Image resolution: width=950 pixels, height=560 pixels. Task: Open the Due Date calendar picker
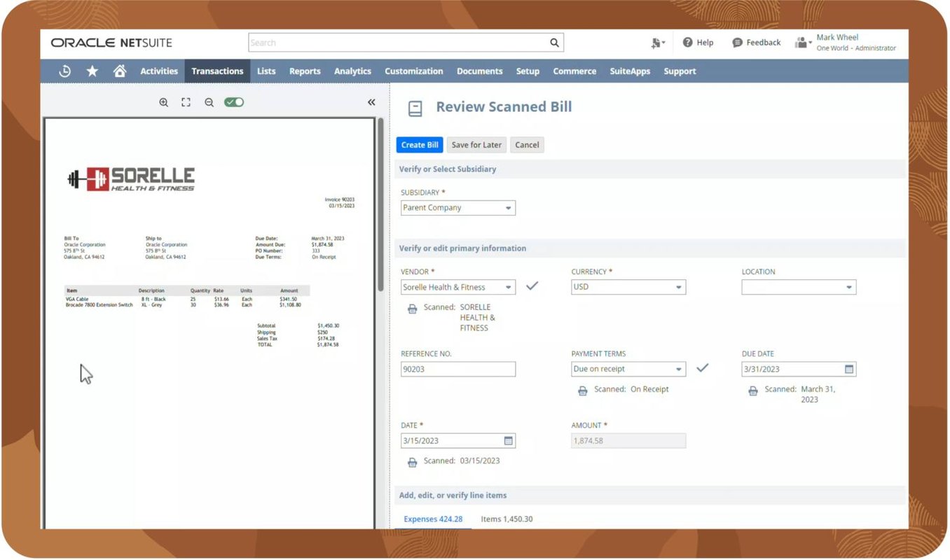point(846,369)
